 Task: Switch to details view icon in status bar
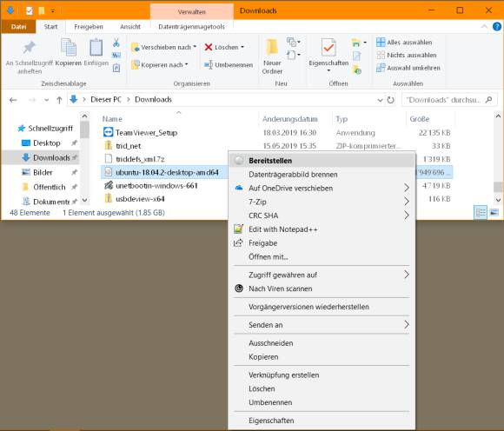(481, 212)
